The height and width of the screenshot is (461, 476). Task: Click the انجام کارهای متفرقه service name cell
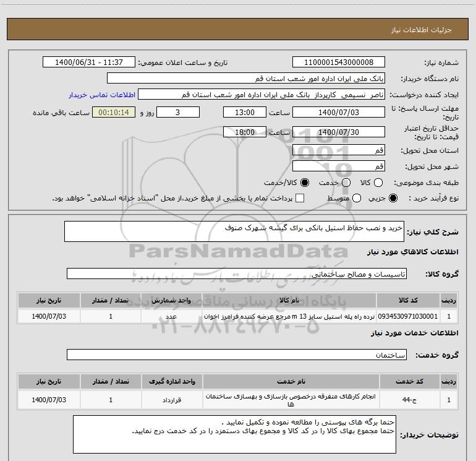(x=291, y=400)
